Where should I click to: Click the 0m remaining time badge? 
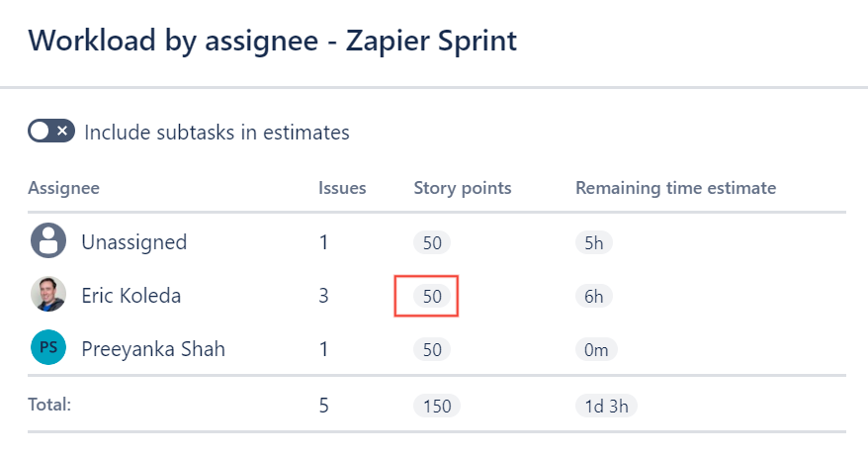coord(596,348)
